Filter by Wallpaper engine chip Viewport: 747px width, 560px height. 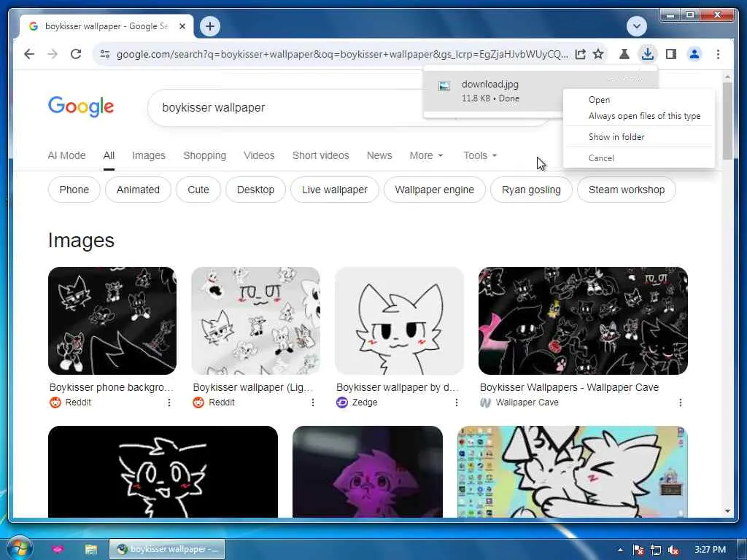pyautogui.click(x=435, y=190)
